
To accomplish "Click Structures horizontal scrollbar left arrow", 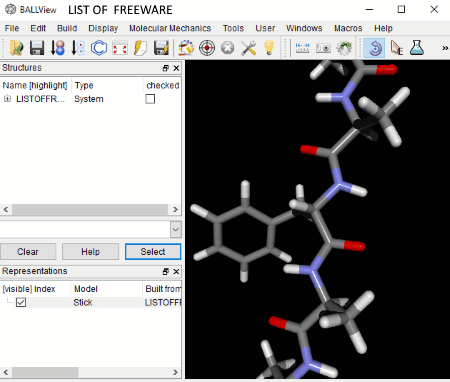I will pos(6,210).
